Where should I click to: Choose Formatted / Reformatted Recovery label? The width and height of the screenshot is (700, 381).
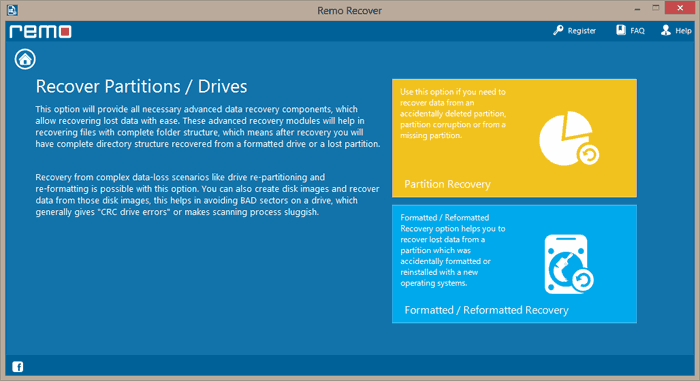coord(487,310)
